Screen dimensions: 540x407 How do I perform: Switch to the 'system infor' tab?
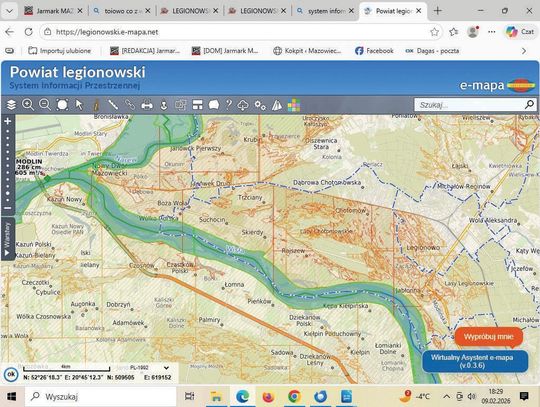click(326, 11)
